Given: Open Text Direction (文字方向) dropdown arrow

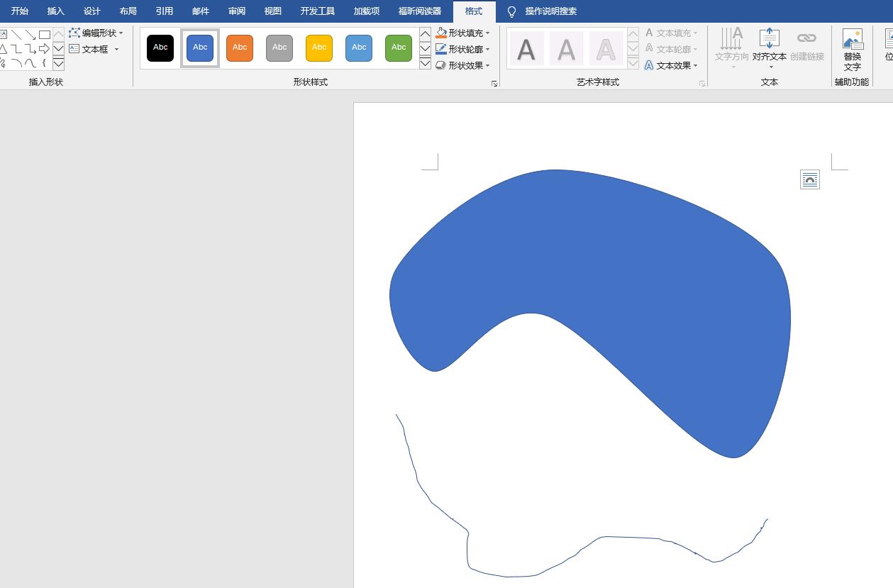Looking at the screenshot, I should coord(733,67).
